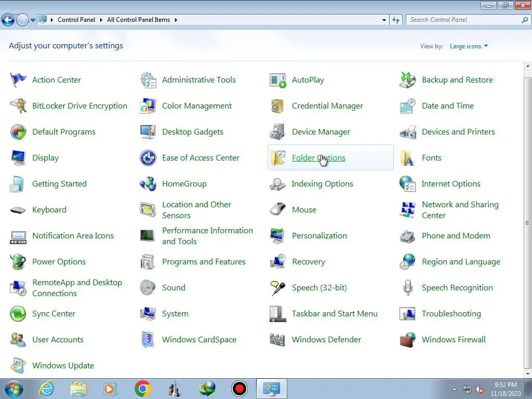Screen dimensions: 532x399
Task: Click the Network and Sharing Center link
Action: pyautogui.click(x=460, y=210)
